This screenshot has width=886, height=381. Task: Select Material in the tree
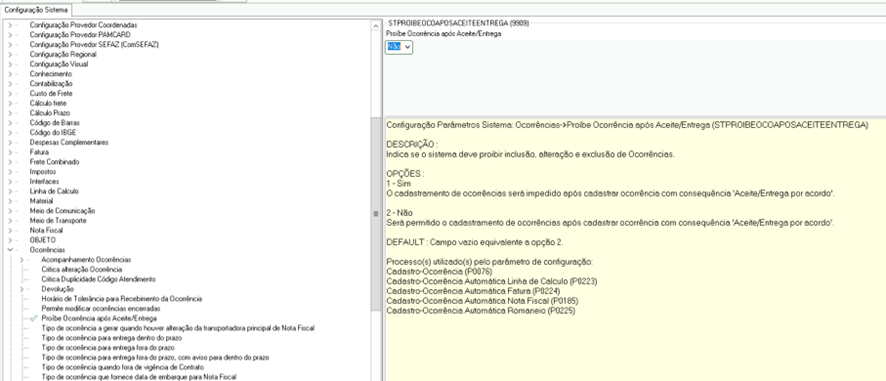41,201
